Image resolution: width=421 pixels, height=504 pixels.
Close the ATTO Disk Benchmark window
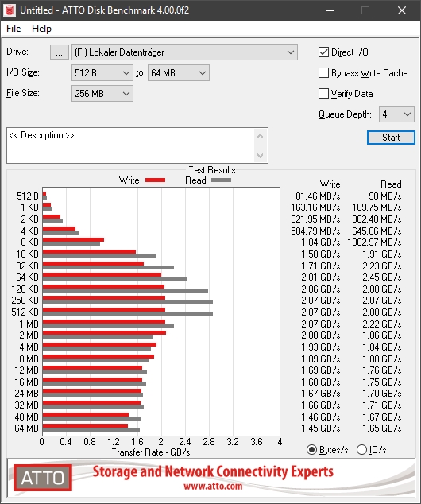[402, 10]
